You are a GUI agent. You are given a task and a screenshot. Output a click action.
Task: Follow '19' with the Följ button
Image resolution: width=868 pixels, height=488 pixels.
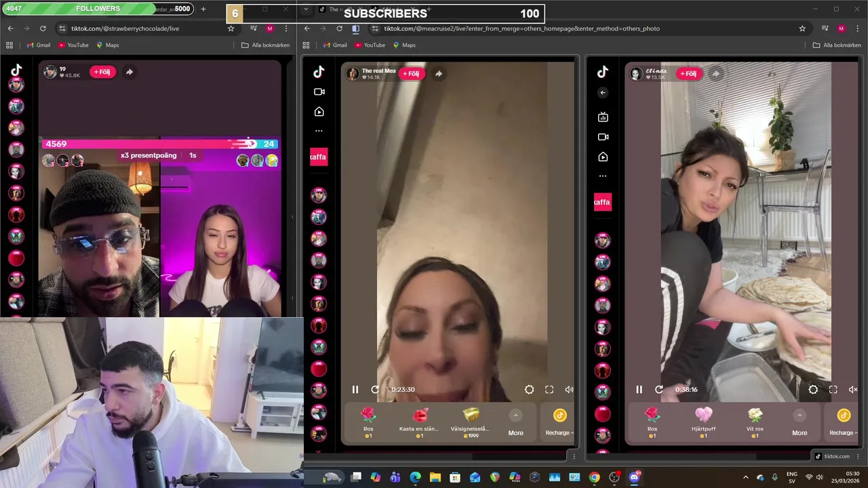(102, 72)
